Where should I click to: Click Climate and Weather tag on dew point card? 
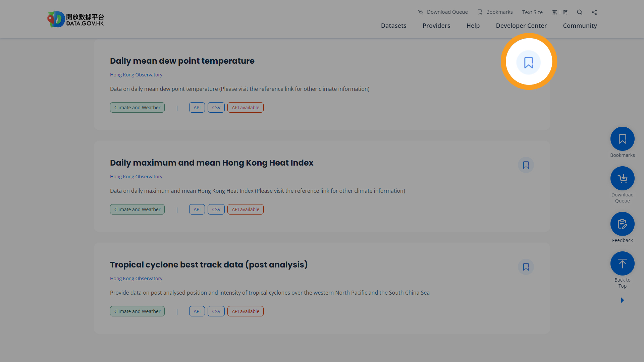click(137, 108)
